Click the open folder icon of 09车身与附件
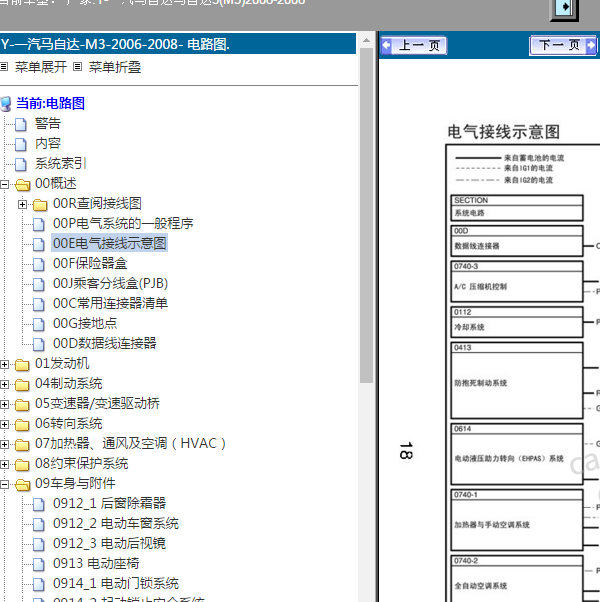 [x=23, y=485]
